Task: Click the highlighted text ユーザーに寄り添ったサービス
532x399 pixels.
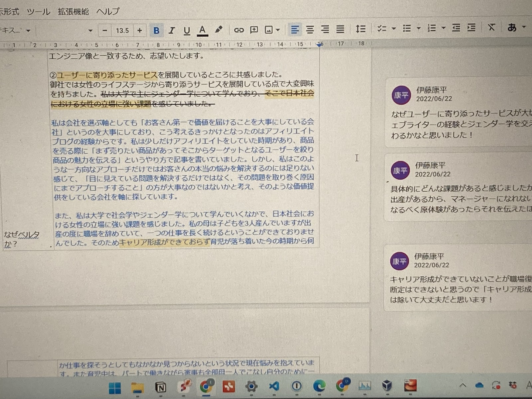Action: click(107, 75)
